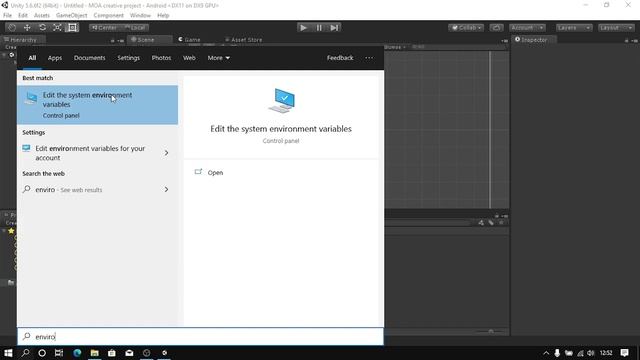Switch to the Unity editor taskbar icon
Screen dimensions: 640x360
164,353
